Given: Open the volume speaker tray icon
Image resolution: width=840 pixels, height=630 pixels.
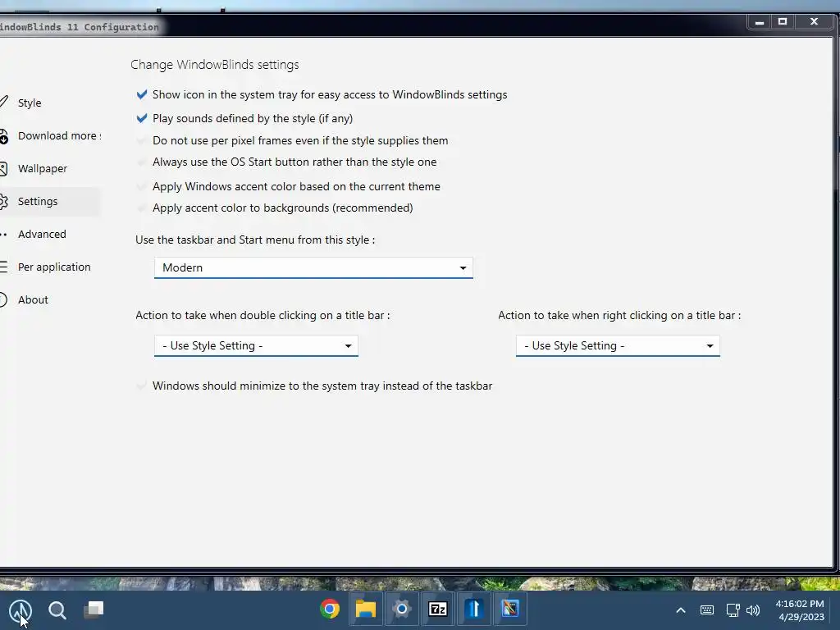Looking at the screenshot, I should [753, 610].
